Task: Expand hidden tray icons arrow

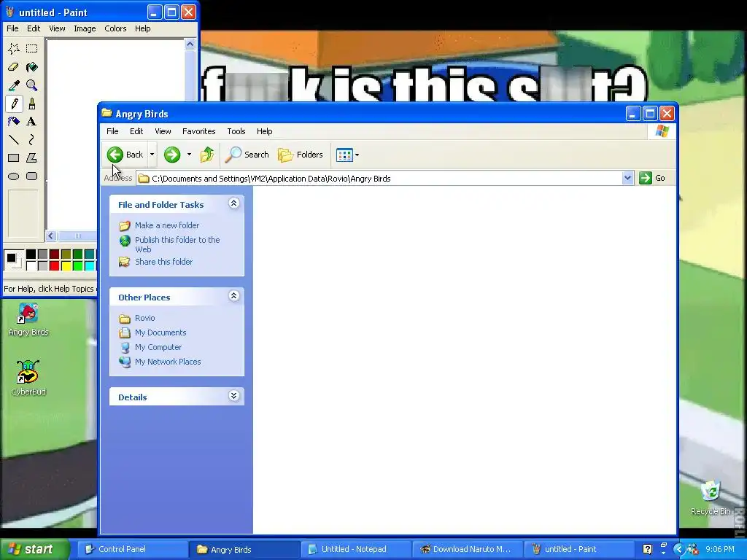Action: coord(679,550)
